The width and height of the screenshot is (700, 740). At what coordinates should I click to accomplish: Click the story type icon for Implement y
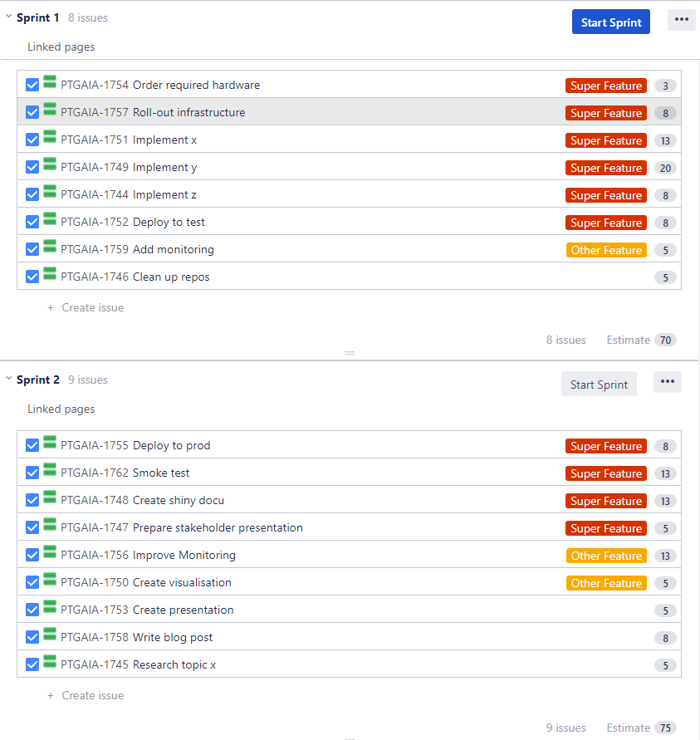coord(50,165)
